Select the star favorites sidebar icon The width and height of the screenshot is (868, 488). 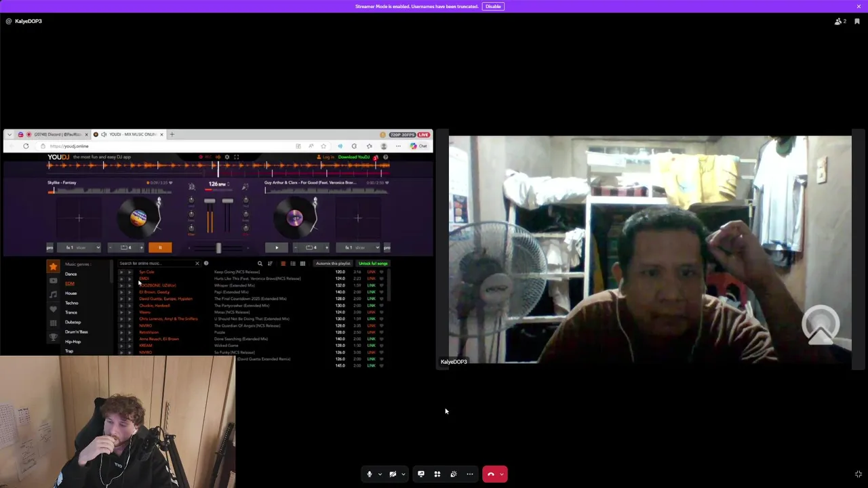coord(53,266)
